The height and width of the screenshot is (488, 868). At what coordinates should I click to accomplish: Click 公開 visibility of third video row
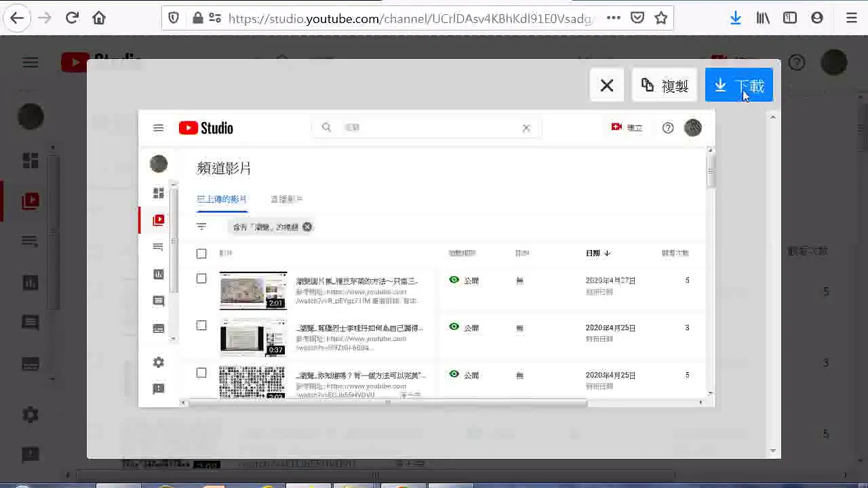(x=464, y=375)
